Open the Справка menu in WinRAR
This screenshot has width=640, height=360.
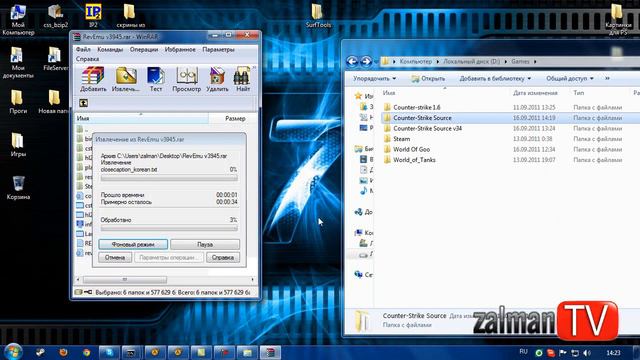tap(87, 59)
